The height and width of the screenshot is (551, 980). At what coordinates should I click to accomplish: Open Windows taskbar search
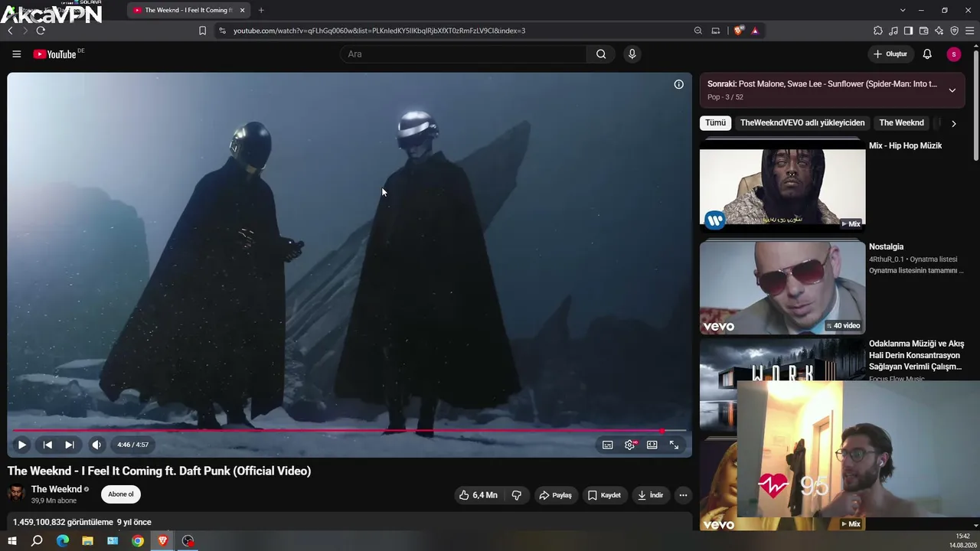click(37, 541)
